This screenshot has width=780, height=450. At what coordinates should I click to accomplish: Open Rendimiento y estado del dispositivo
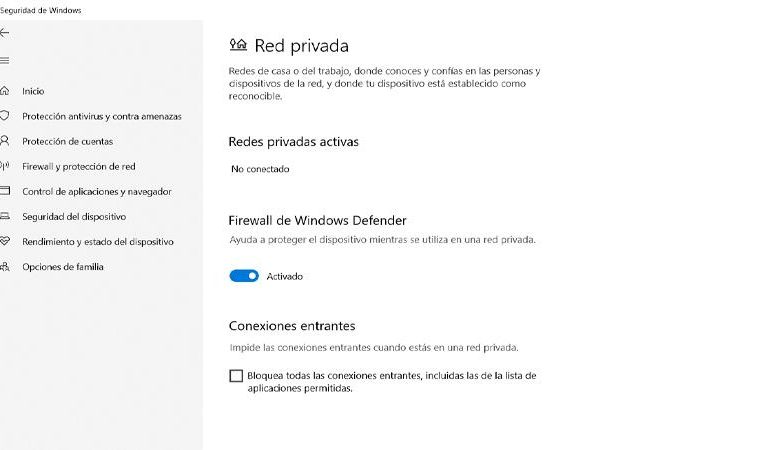[x=98, y=241]
